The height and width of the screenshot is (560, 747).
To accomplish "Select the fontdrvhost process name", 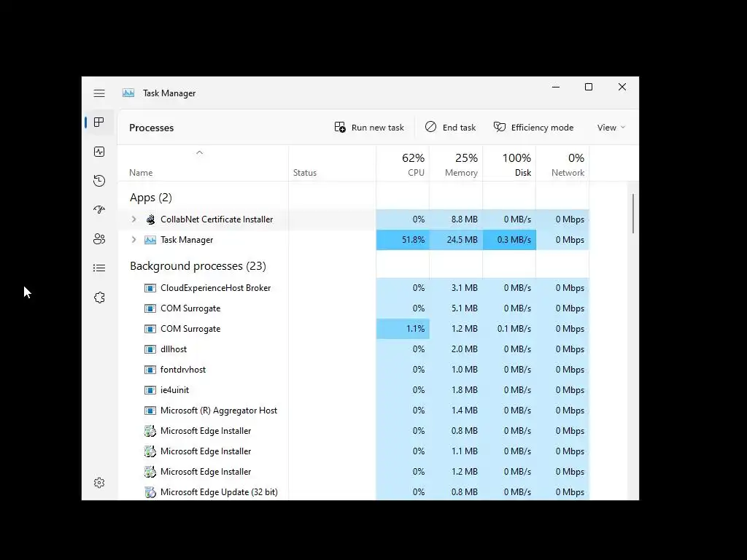I will tap(183, 370).
